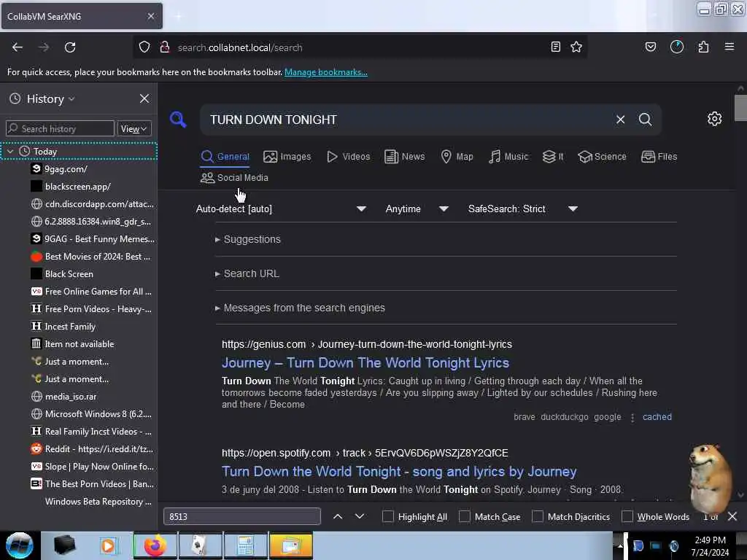This screenshot has width=747, height=560.
Task: Reload the current page
Action: tap(70, 47)
